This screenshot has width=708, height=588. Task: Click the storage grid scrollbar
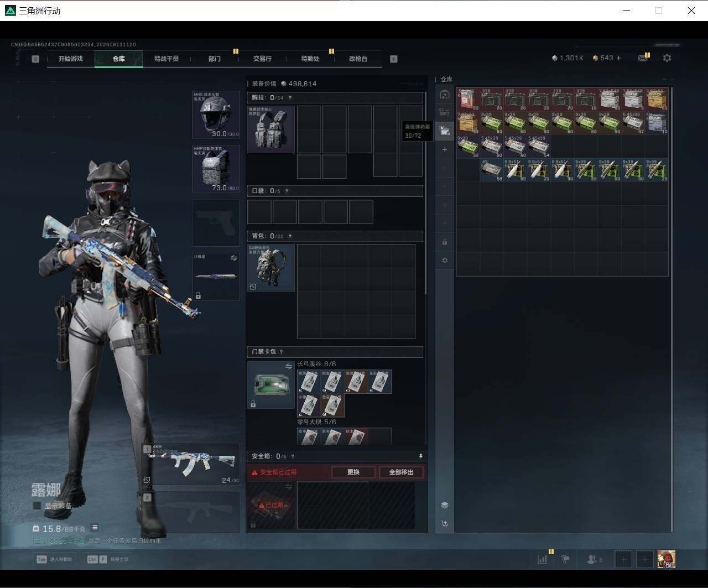(x=672, y=310)
